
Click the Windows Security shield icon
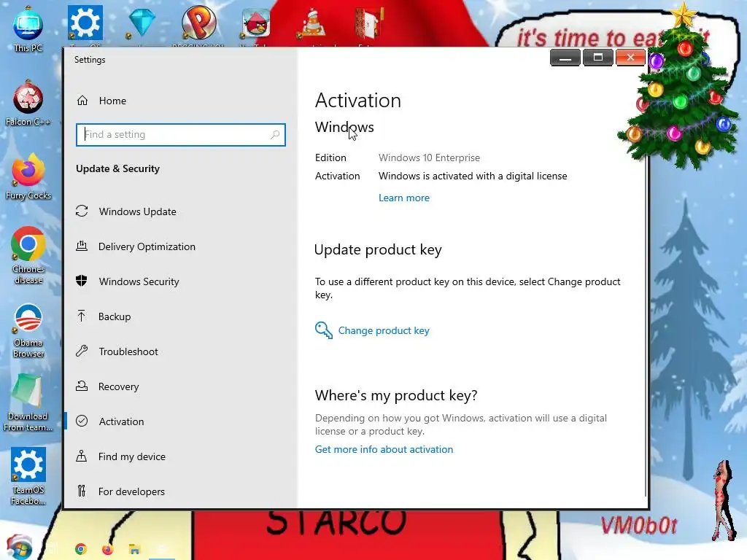(x=82, y=281)
